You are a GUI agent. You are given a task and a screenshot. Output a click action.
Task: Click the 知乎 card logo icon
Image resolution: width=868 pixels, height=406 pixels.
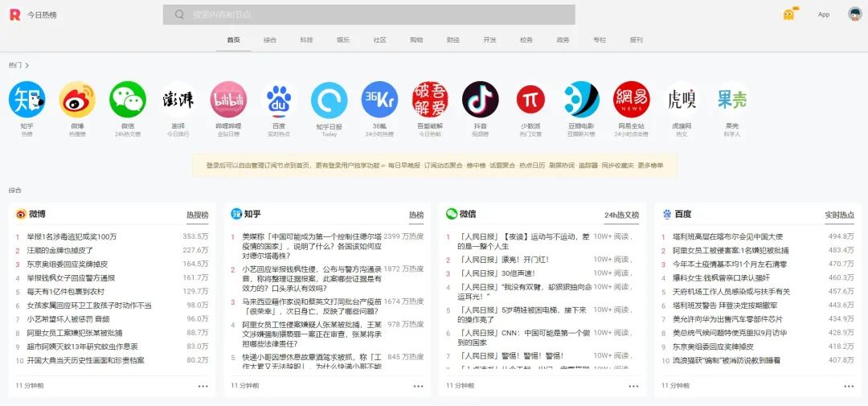(x=236, y=214)
